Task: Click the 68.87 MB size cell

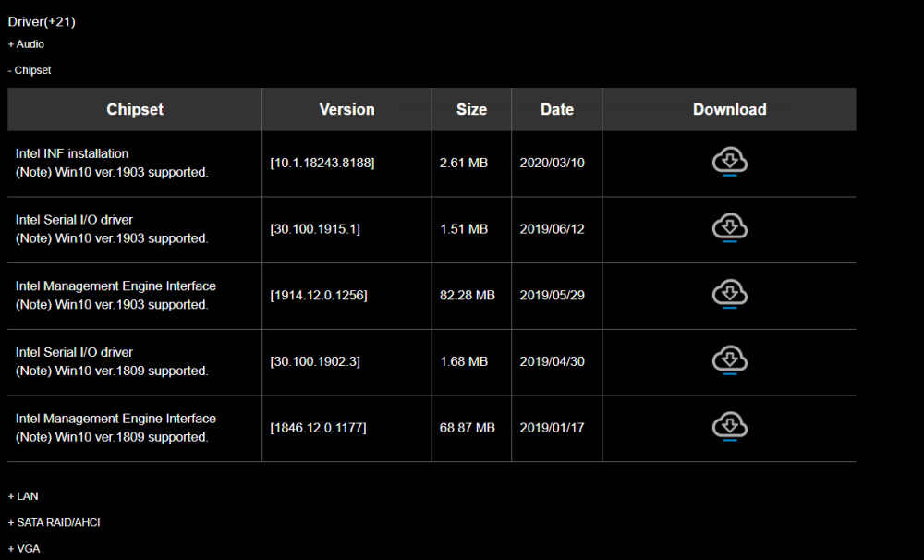Action: pyautogui.click(x=468, y=428)
